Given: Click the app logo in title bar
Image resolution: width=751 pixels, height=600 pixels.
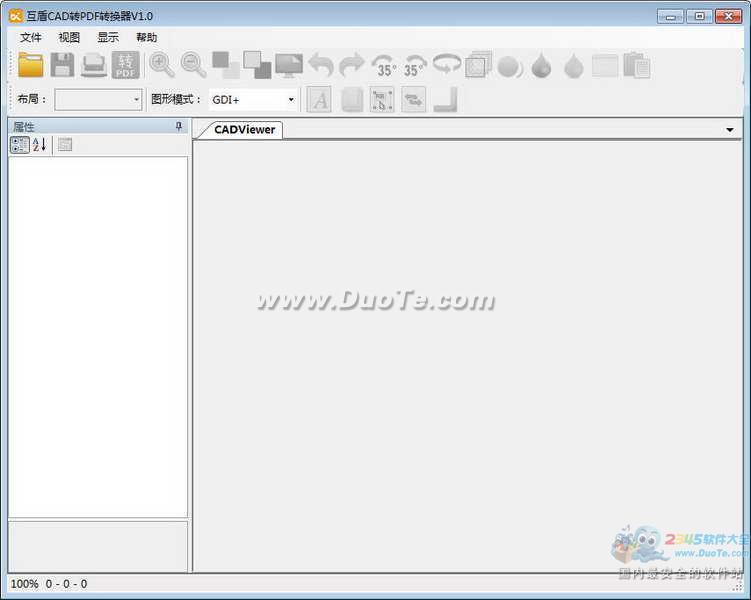Looking at the screenshot, I should click(16, 16).
